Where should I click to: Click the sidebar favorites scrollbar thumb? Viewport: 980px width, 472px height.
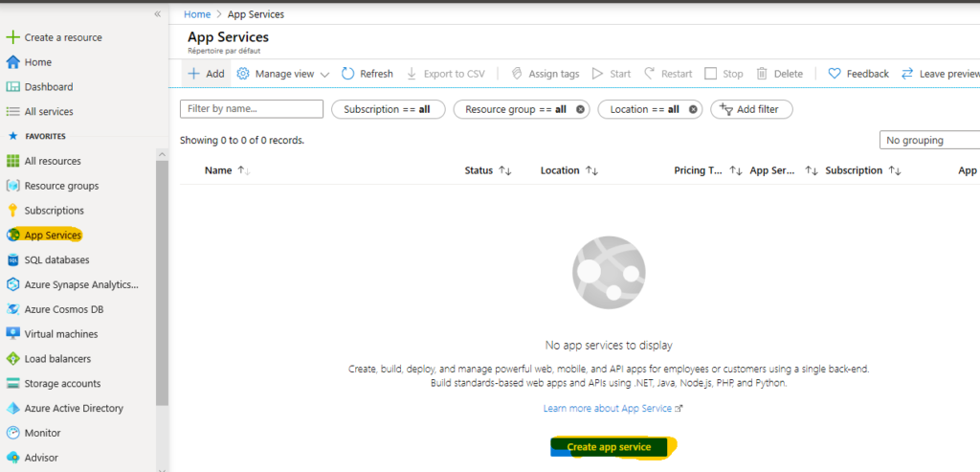tap(162, 282)
